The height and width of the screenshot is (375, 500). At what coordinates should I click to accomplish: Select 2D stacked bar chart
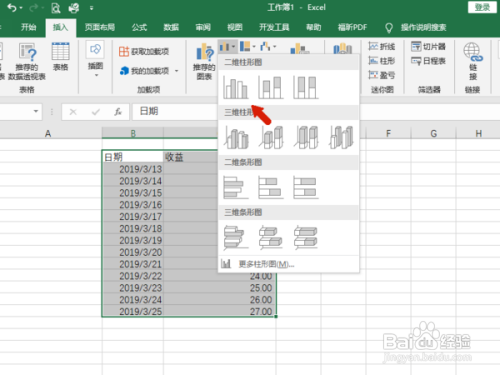click(x=271, y=187)
